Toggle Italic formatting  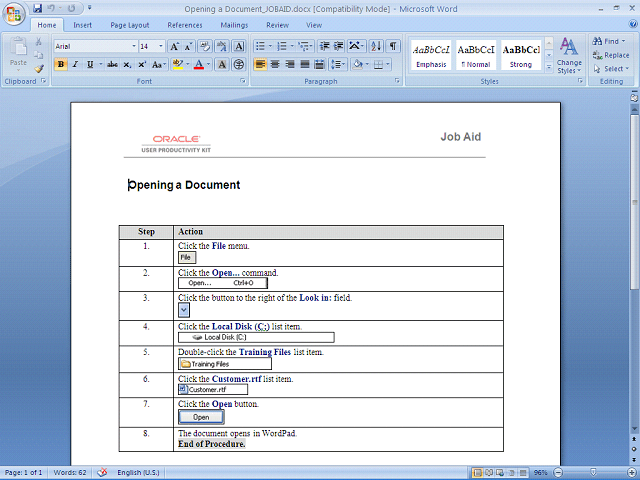coord(75,64)
